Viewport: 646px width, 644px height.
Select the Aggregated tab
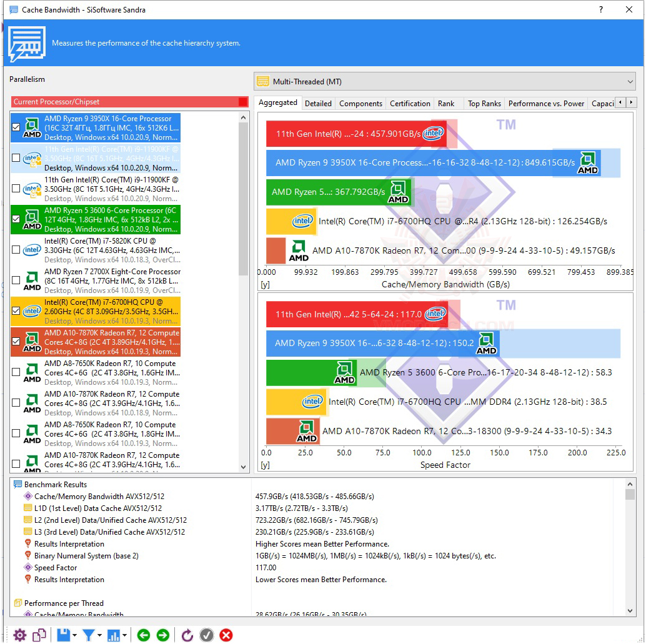pyautogui.click(x=277, y=102)
